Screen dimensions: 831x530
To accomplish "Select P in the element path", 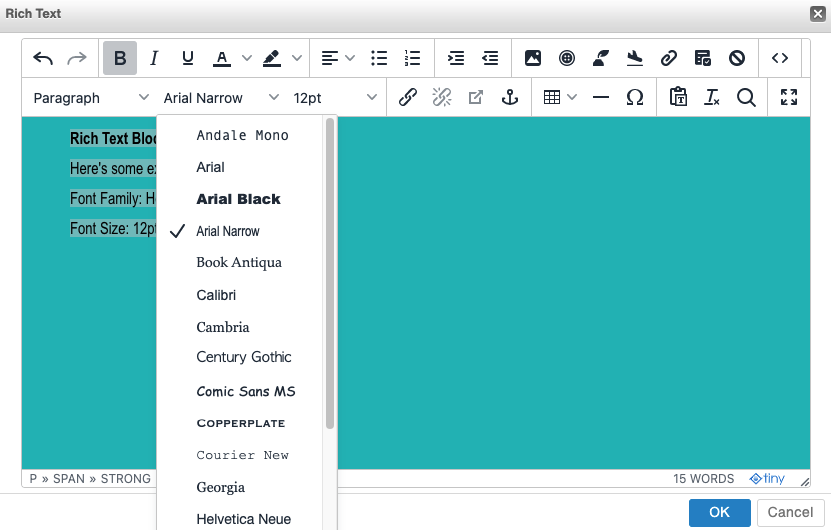I will coord(33,479).
